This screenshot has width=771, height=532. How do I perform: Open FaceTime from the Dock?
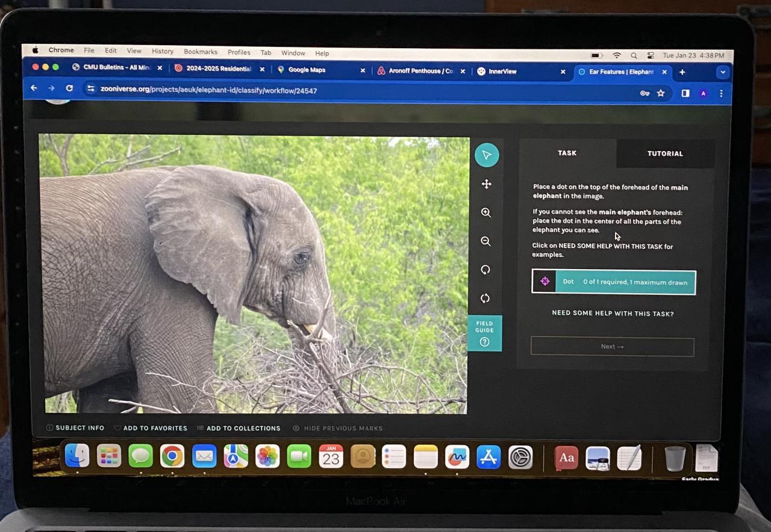(299, 456)
